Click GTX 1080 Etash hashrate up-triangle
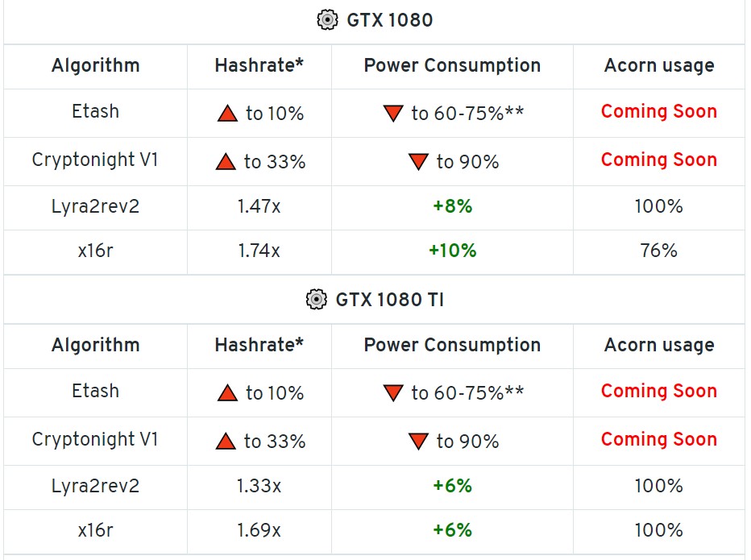Screen dimensions: 751x560 (x=227, y=114)
